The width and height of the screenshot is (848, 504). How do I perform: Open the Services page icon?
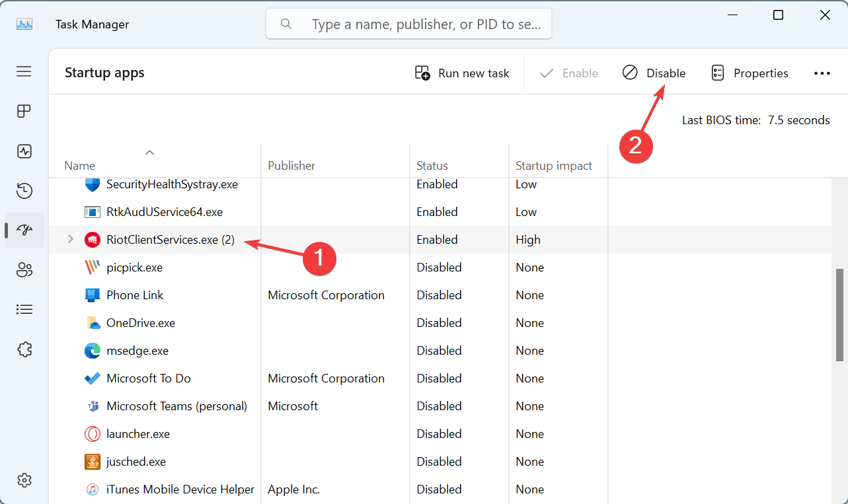pyautogui.click(x=24, y=349)
